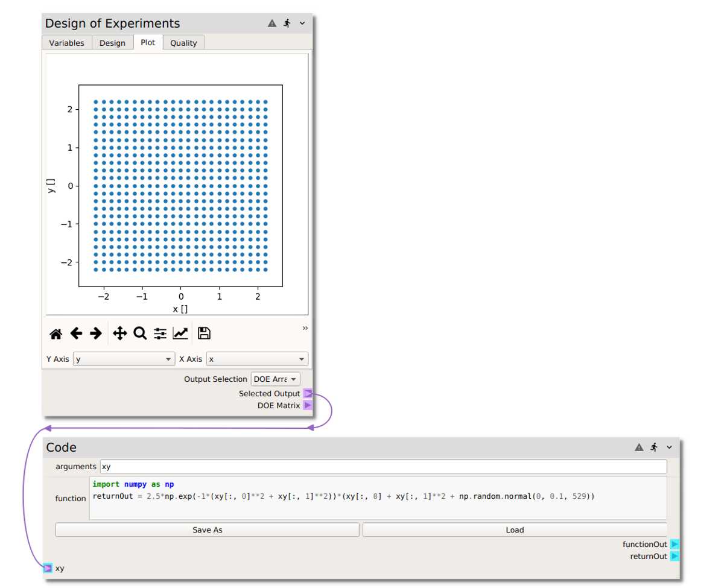Viewport: 724px width, 588px height.
Task: Click the Save As button
Action: click(x=207, y=530)
